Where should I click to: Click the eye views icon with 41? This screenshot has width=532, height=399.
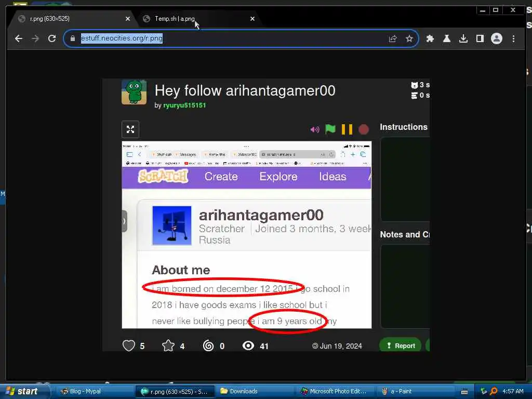248,345
